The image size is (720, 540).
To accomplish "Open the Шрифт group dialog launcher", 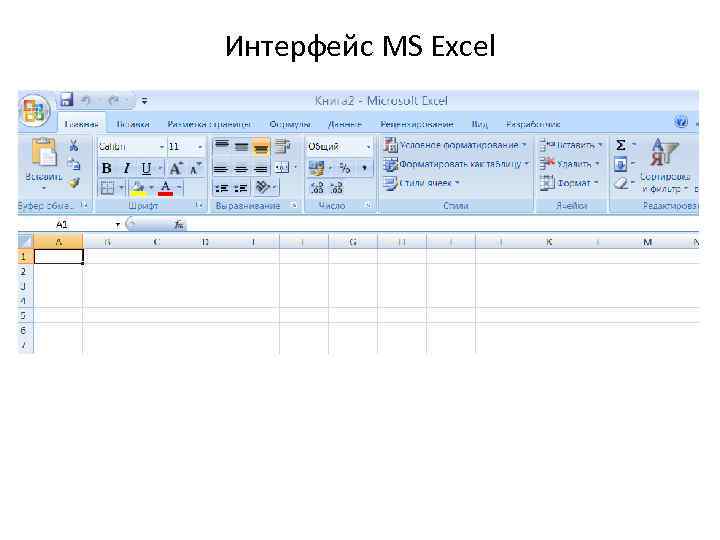I will tap(199, 205).
